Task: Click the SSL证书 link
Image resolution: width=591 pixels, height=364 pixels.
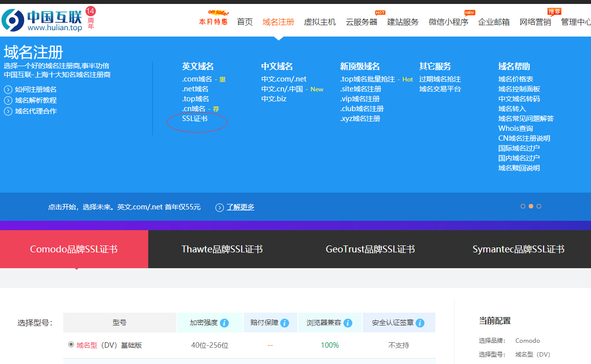Action: tap(195, 119)
